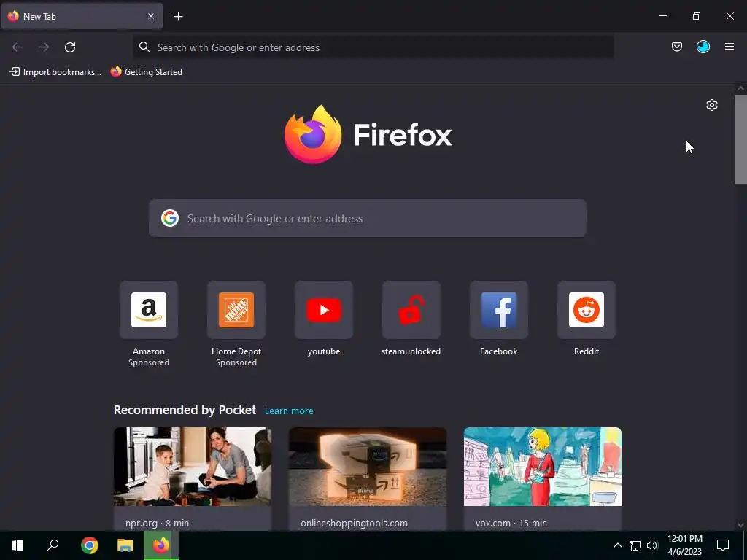Click Learn more about Pocket

tap(289, 411)
